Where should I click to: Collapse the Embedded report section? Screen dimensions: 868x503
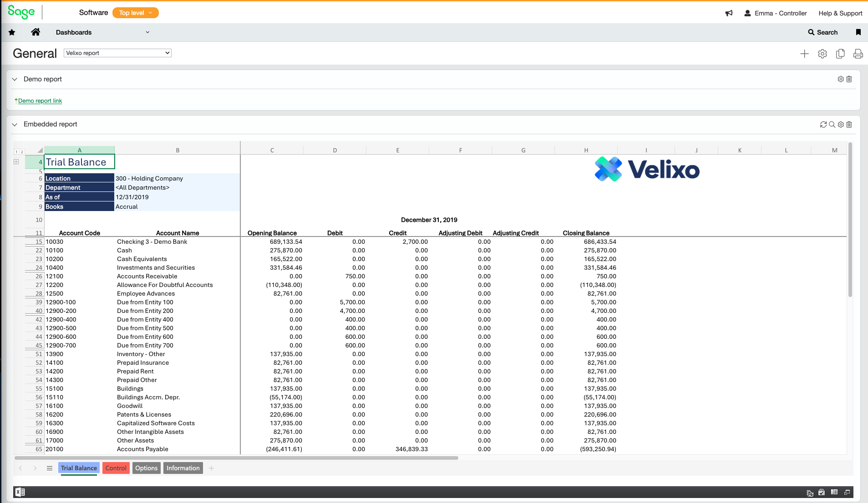15,125
